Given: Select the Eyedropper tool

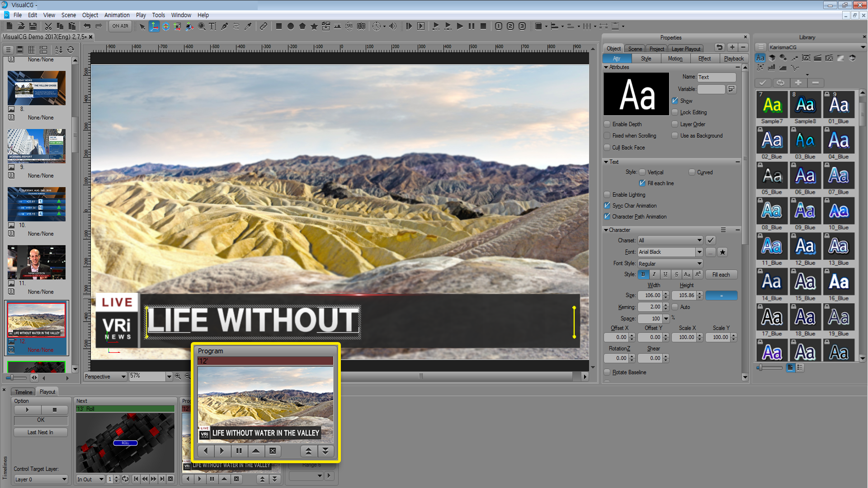Looking at the screenshot, I should [248, 26].
